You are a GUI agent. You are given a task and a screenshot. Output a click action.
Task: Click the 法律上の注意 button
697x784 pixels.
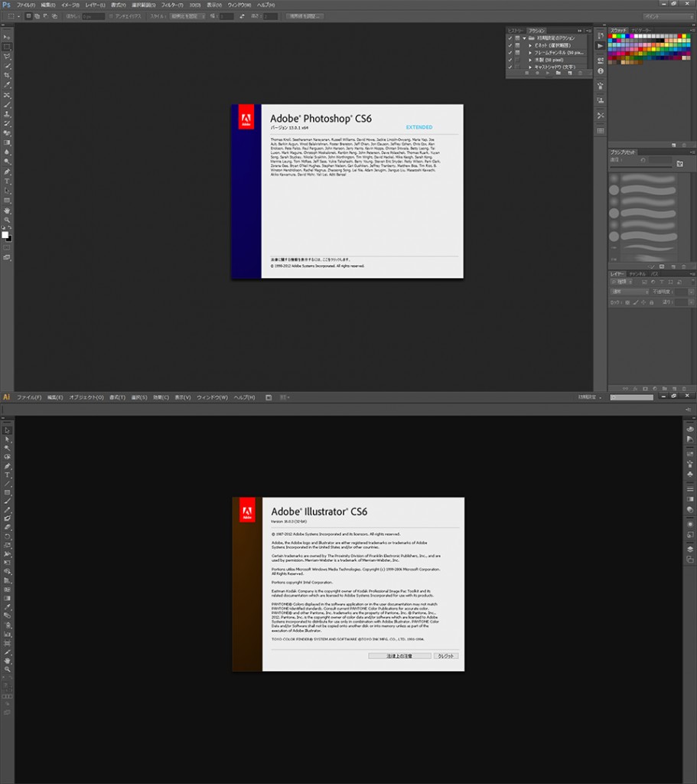[x=399, y=656]
